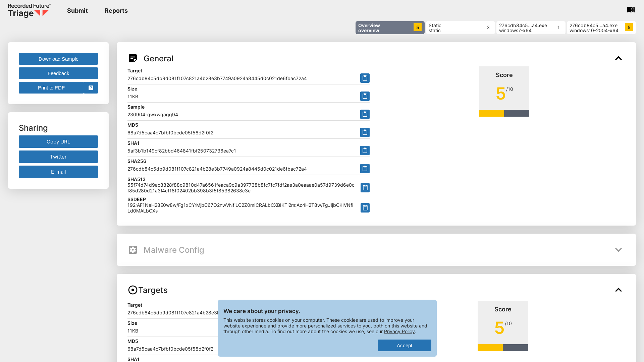
Task: Copy SHA1 hash to clipboard
Action: click(x=365, y=150)
